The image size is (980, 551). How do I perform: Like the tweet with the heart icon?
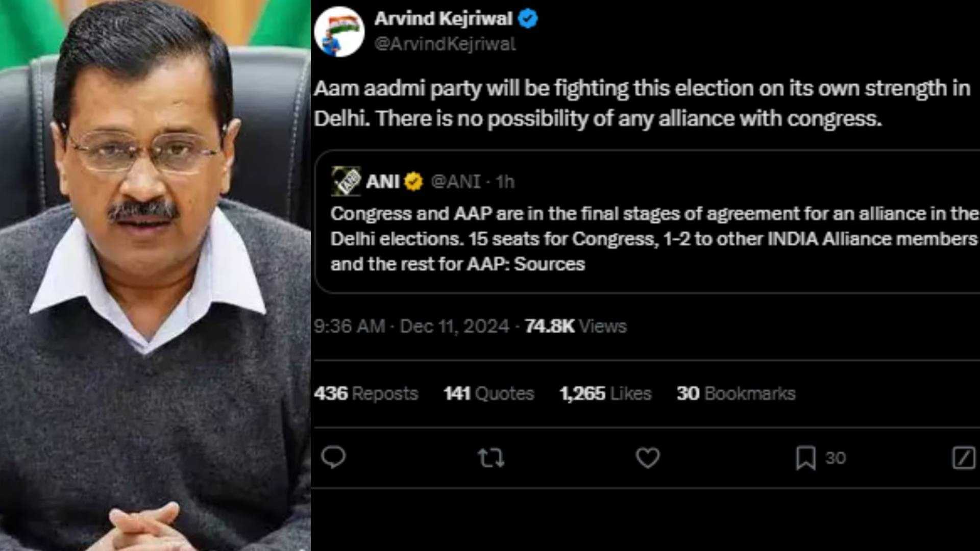[647, 458]
